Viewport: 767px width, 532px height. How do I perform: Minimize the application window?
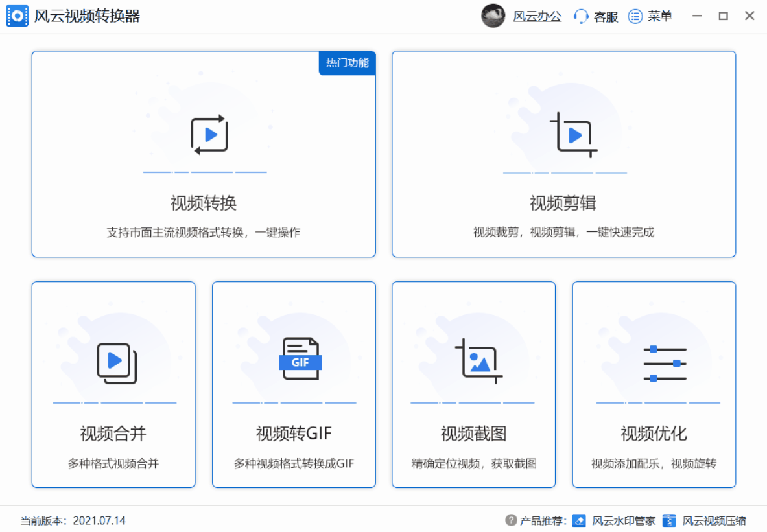(698, 17)
